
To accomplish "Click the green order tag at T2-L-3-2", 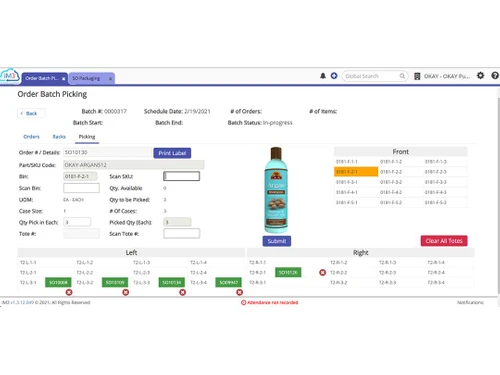I will [115, 282].
